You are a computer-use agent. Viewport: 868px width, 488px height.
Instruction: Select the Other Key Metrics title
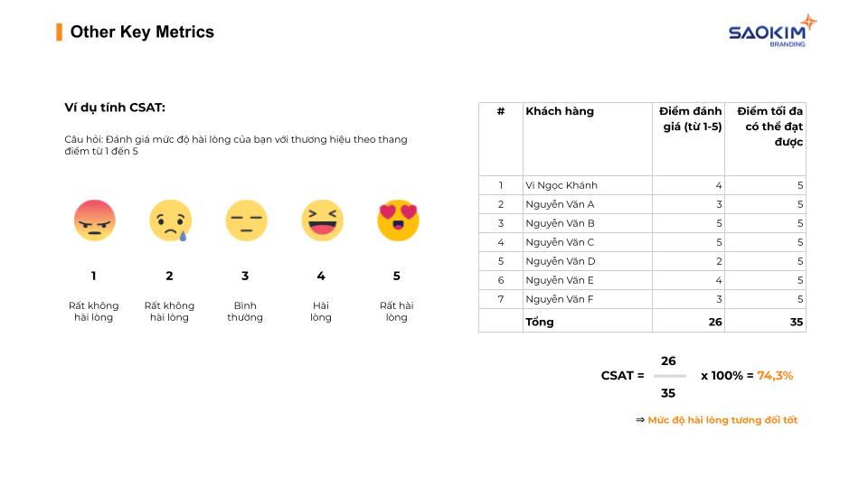142,33
